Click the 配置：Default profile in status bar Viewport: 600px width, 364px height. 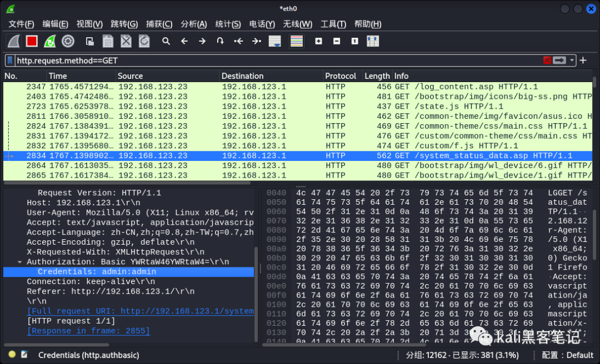point(567,355)
